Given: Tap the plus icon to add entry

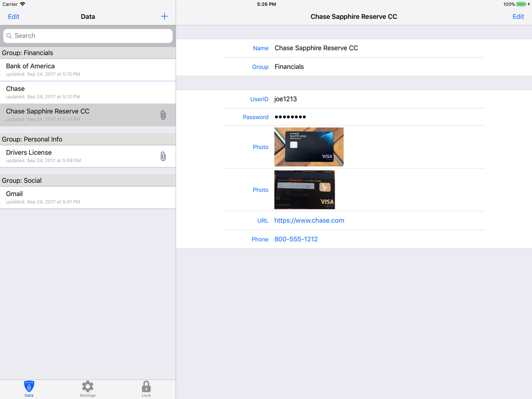Looking at the screenshot, I should (164, 16).
